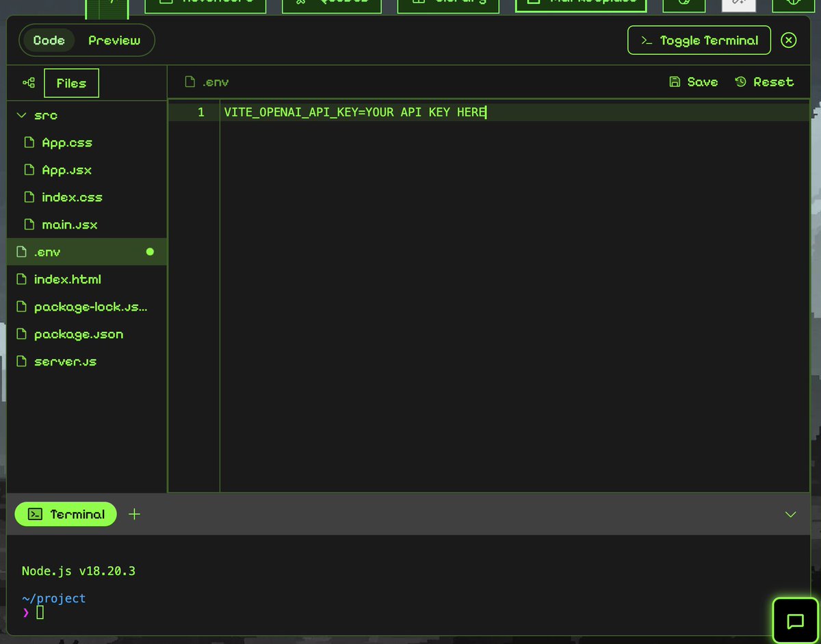Collapse the src folder
The width and height of the screenshot is (821, 644).
87,115
